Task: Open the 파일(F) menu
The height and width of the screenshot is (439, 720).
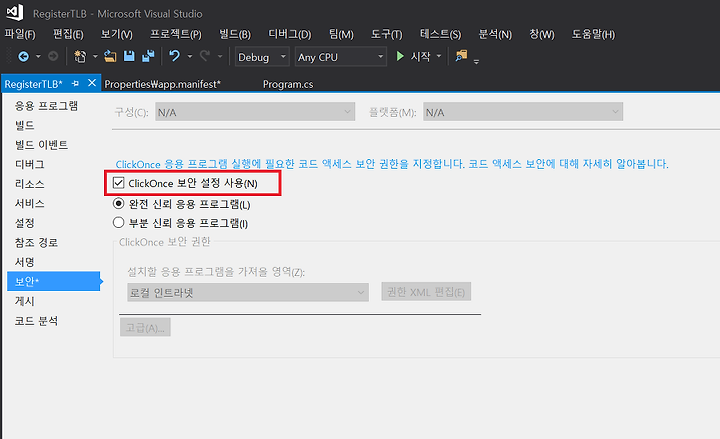Action: (x=20, y=34)
